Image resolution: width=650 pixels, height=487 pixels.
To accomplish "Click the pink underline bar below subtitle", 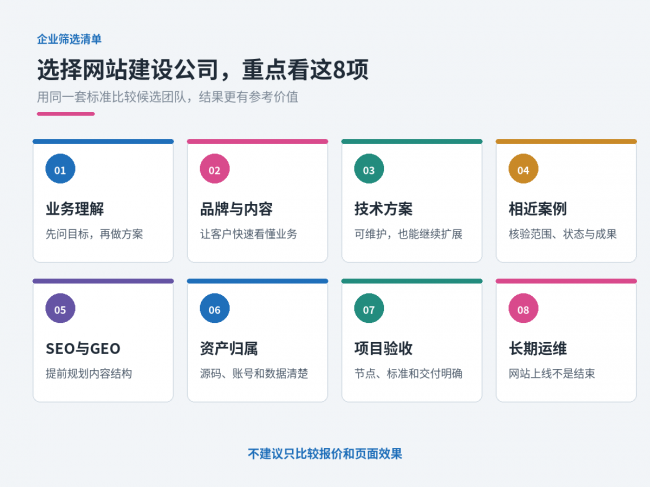I will pos(66,114).
